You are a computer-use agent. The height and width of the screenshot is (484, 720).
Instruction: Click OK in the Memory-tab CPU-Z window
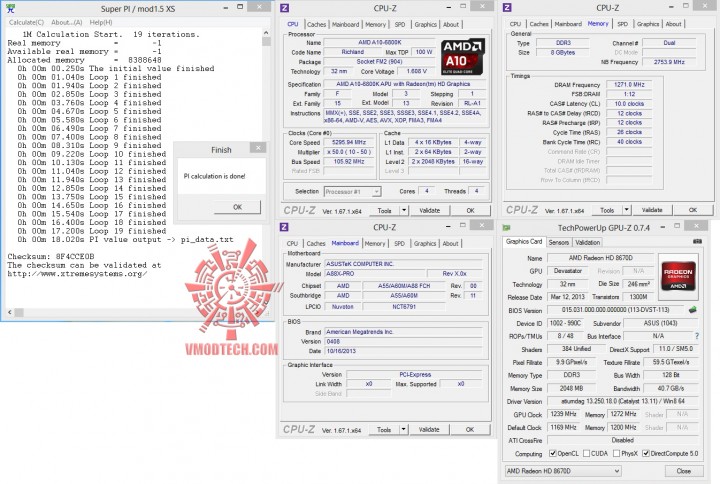coord(693,210)
